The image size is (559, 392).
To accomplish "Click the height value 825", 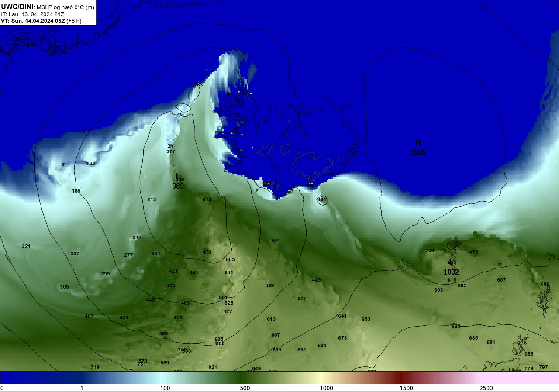I will click(229, 303).
